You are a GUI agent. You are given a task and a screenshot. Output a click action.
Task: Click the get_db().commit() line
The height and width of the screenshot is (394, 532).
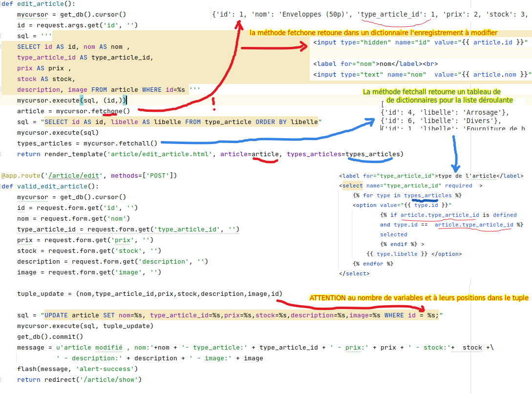point(50,337)
